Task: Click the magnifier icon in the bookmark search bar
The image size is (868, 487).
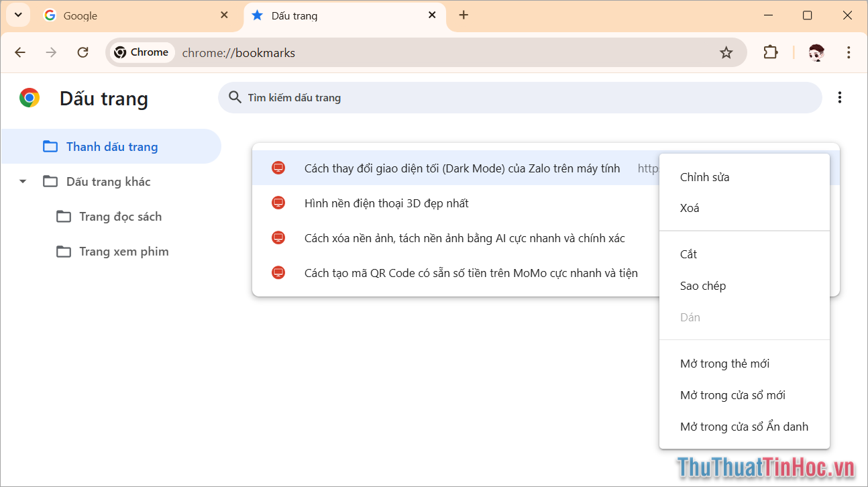Action: pos(235,97)
